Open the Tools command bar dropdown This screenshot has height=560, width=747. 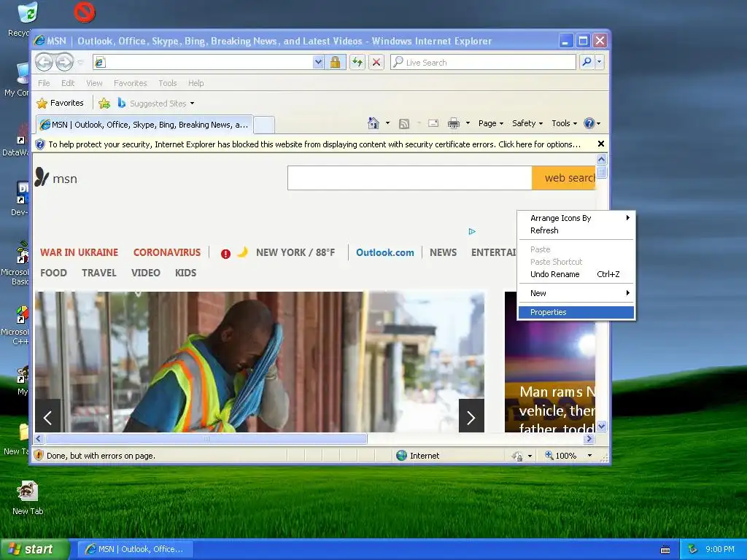click(x=564, y=123)
